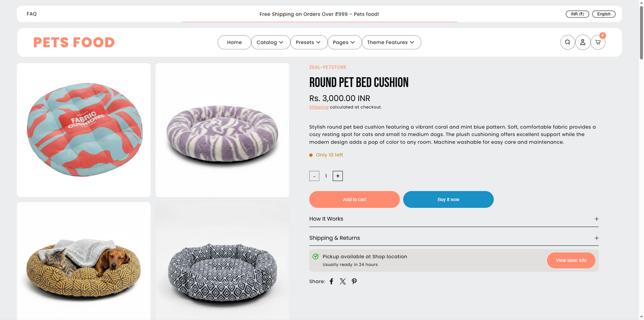The height and width of the screenshot is (320, 644).
Task: Add the cushion to cart
Action: click(354, 199)
